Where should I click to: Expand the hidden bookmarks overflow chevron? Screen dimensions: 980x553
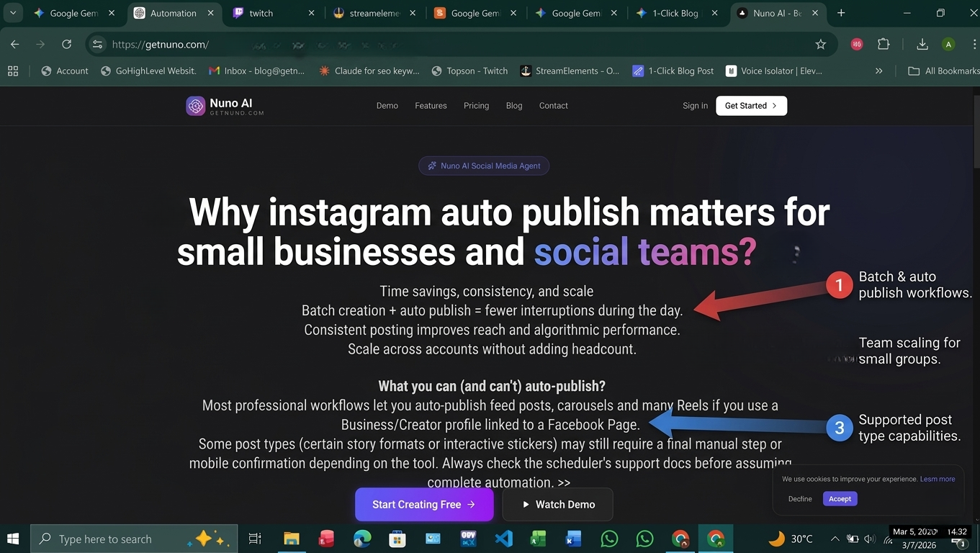point(878,71)
